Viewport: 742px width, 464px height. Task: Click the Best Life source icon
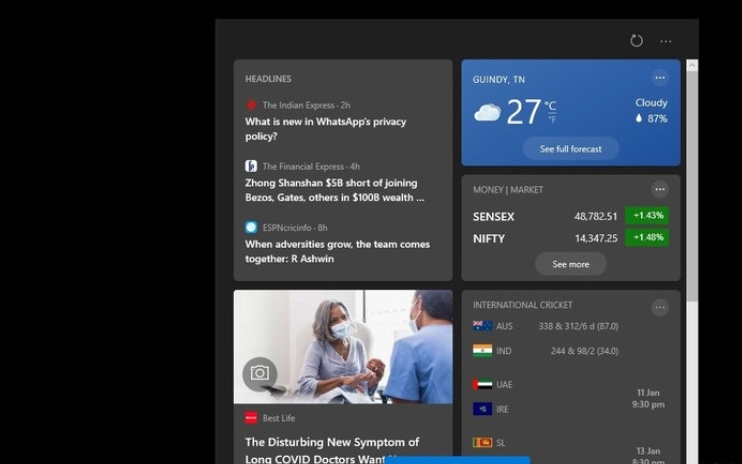(x=251, y=418)
